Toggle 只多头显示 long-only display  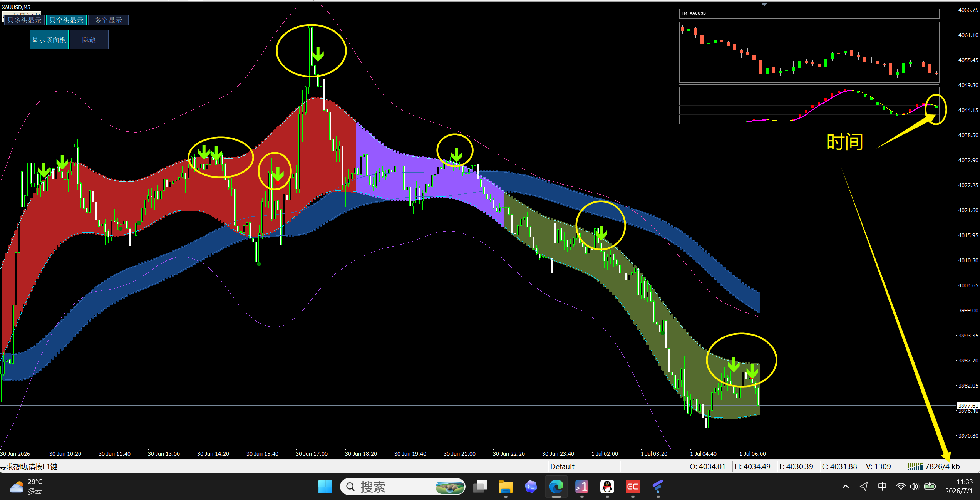click(24, 20)
